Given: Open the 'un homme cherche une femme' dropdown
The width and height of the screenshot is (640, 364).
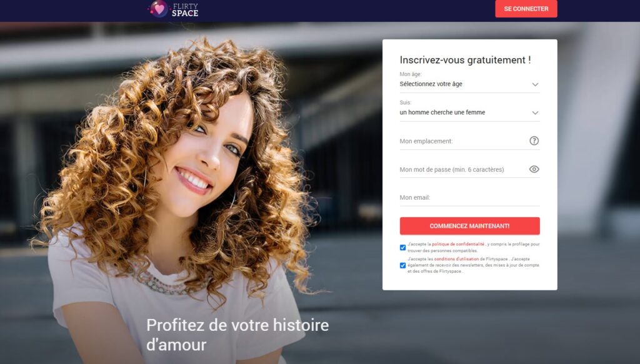Looking at the screenshot, I should pyautogui.click(x=469, y=112).
